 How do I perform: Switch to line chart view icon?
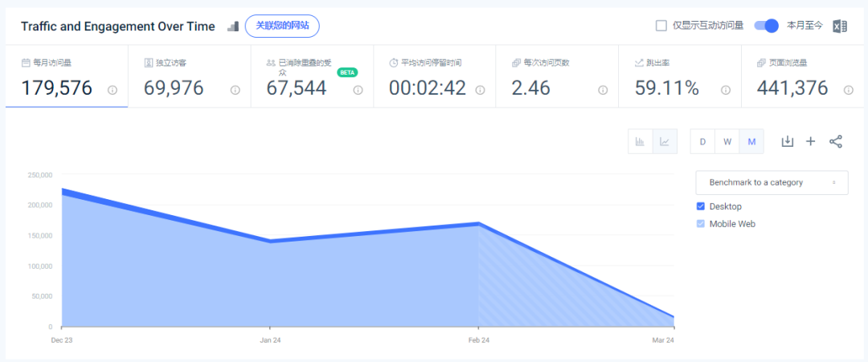point(665,141)
